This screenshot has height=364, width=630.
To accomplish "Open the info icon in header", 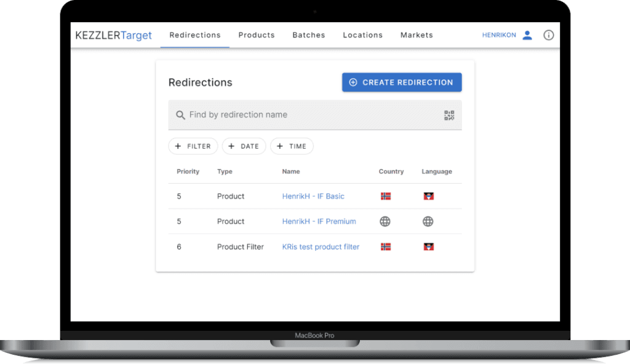I will tap(549, 35).
